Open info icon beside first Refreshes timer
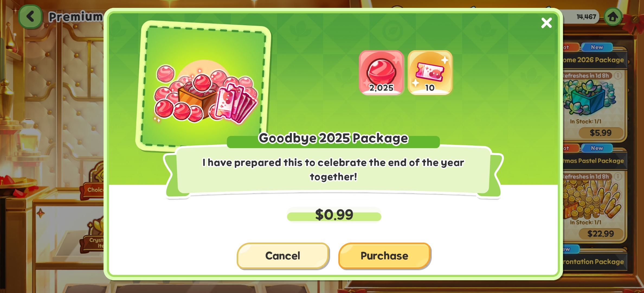This screenshot has height=293, width=644. tap(618, 75)
